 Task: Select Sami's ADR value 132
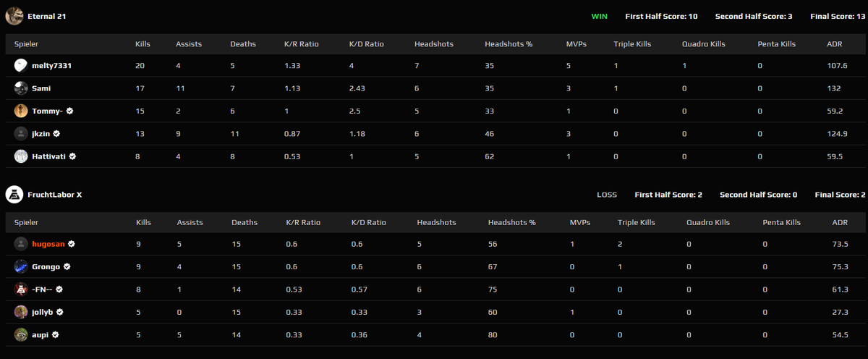(x=833, y=88)
